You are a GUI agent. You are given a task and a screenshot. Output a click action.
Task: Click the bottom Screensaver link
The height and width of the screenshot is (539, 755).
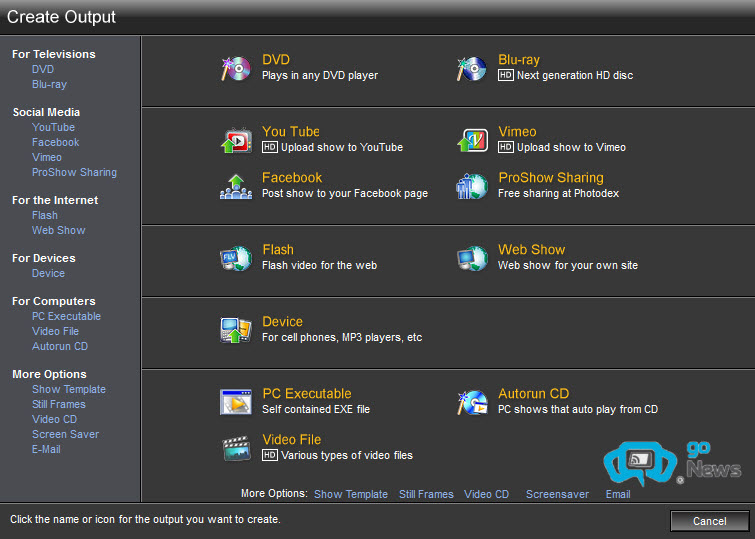(x=557, y=494)
